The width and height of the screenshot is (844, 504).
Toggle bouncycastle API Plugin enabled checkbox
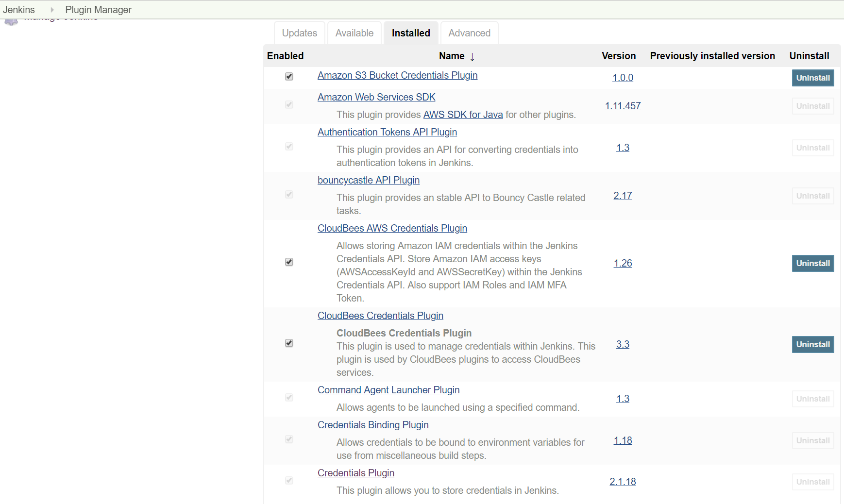pos(289,194)
